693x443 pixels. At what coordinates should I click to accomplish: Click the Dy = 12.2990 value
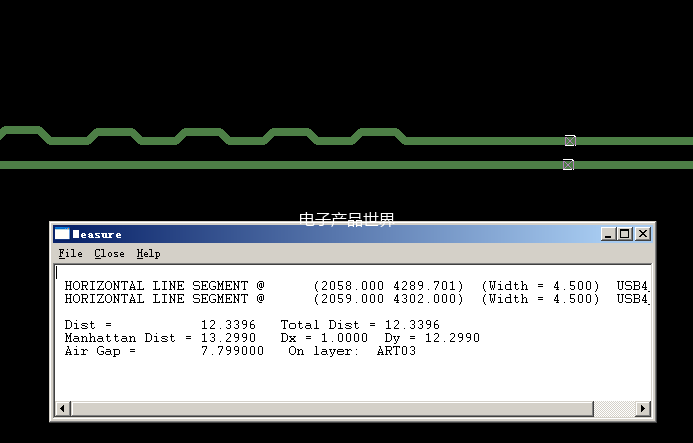[432, 338]
